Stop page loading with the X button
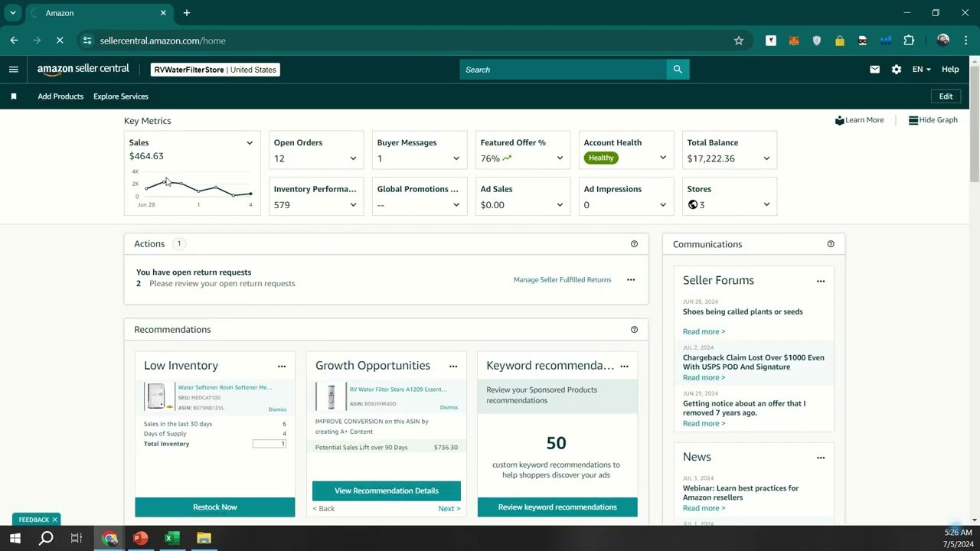The image size is (980, 551). [60, 41]
